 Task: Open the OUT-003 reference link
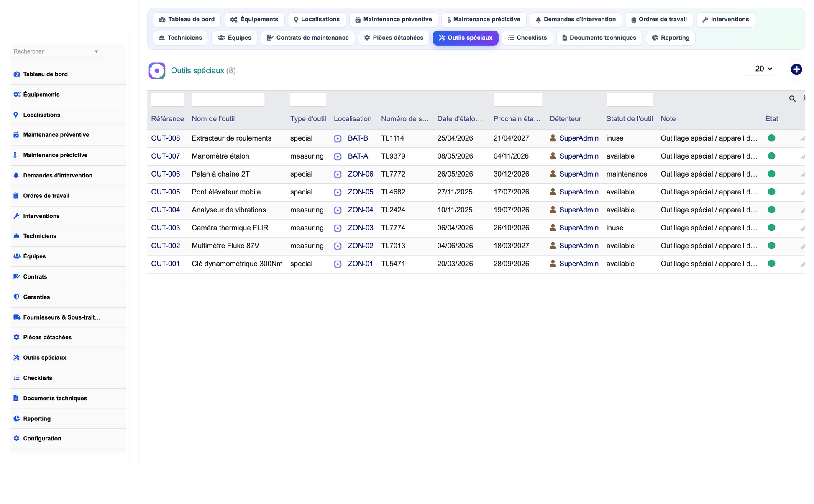(165, 228)
